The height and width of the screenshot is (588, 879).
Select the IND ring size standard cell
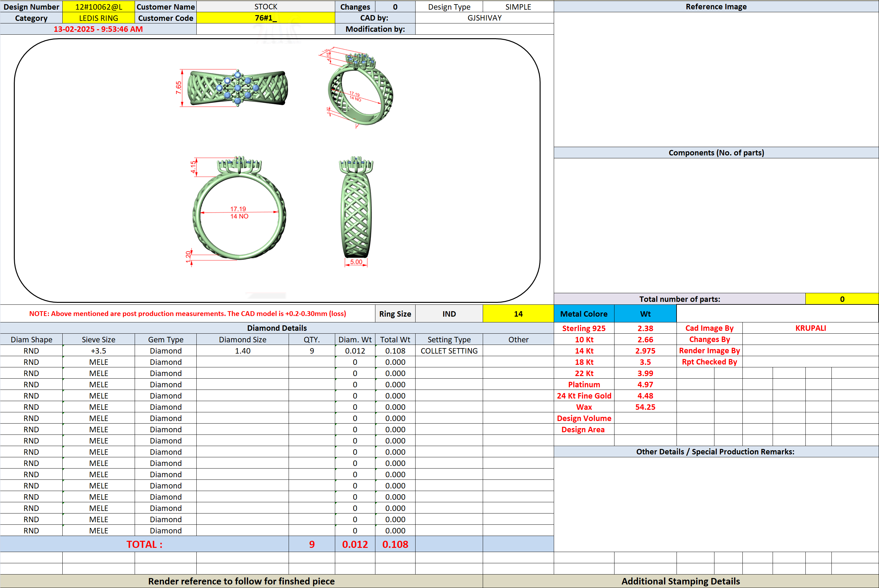449,314
